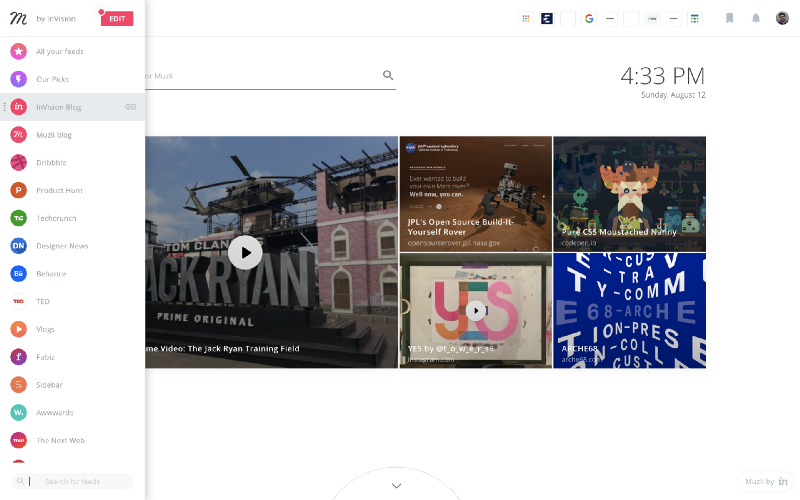Click the Search for feeds input field
The image size is (800, 500).
pyautogui.click(x=72, y=481)
